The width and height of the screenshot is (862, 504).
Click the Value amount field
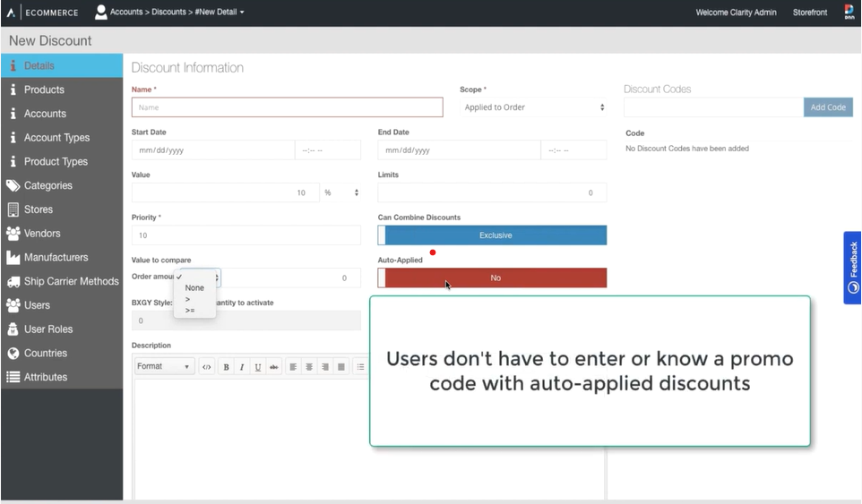pyautogui.click(x=226, y=192)
